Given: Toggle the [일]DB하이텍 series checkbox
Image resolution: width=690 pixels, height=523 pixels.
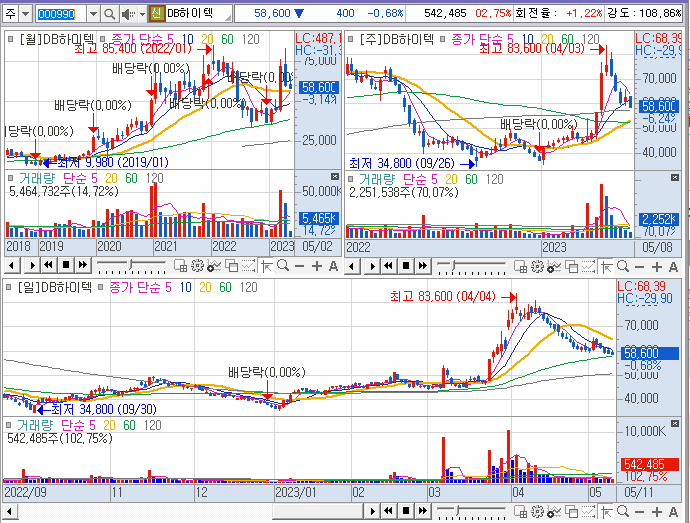Looking at the screenshot, I should [9, 287].
